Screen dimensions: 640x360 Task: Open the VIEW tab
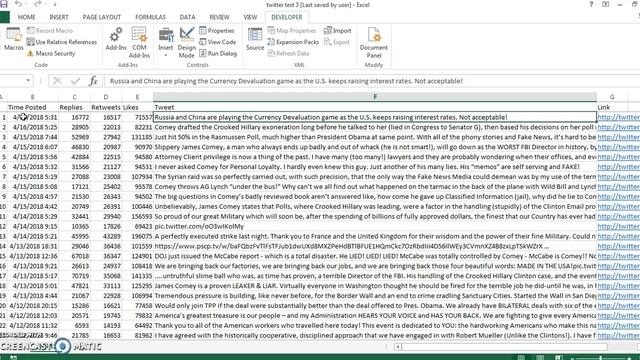pyautogui.click(x=250, y=17)
